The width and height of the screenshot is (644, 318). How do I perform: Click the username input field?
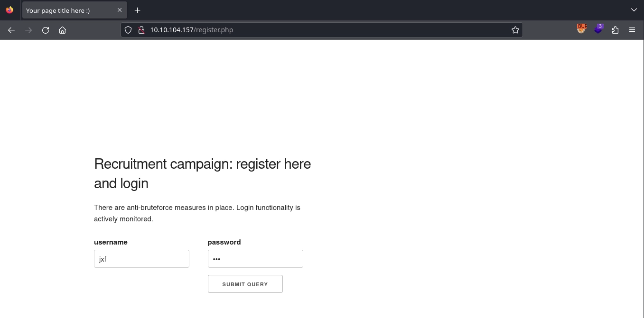pos(141,259)
